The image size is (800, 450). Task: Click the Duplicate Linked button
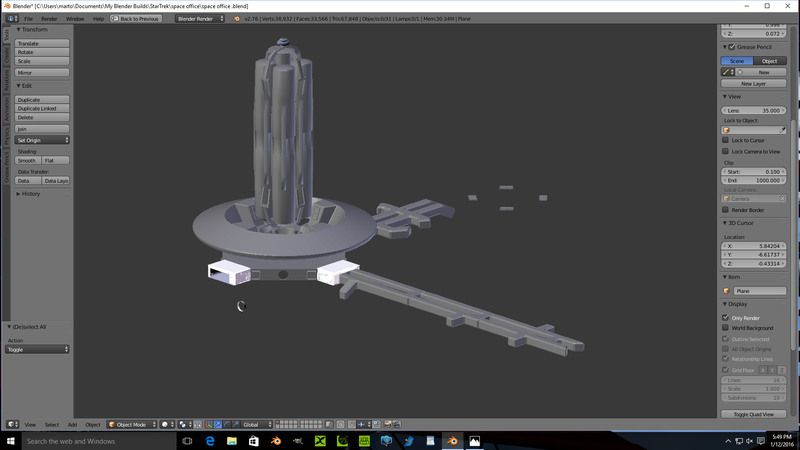42,108
